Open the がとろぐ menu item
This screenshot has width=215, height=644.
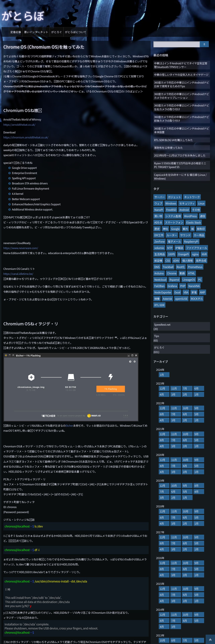(x=57, y=32)
